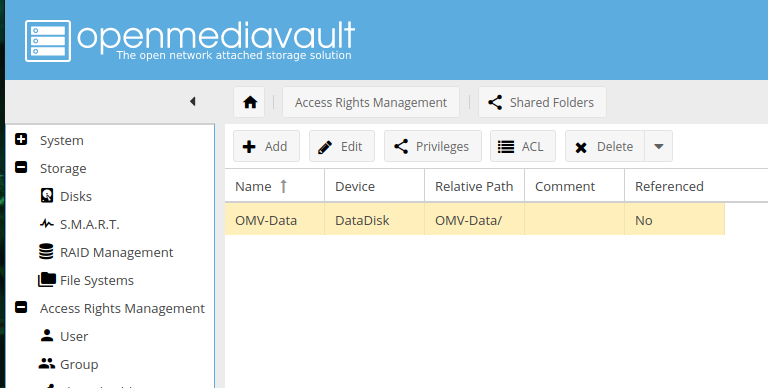This screenshot has height=388, width=768.
Task: Sort by the Relative Path column header
Action: [x=475, y=186]
